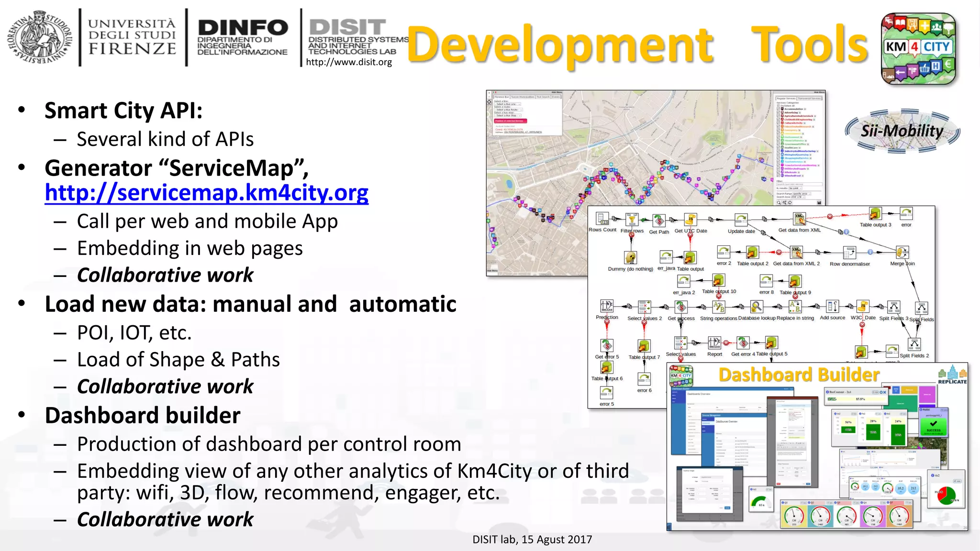
Task: Click the DINFO department logo
Action: pos(243,38)
